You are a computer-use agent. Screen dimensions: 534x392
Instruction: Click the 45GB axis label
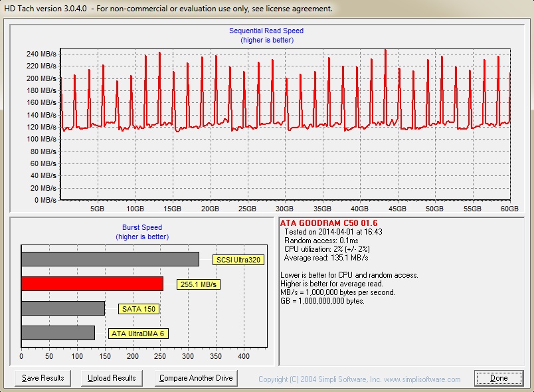(x=397, y=209)
